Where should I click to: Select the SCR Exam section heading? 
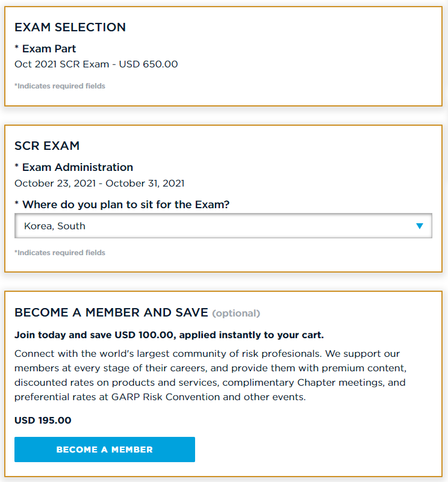(47, 146)
